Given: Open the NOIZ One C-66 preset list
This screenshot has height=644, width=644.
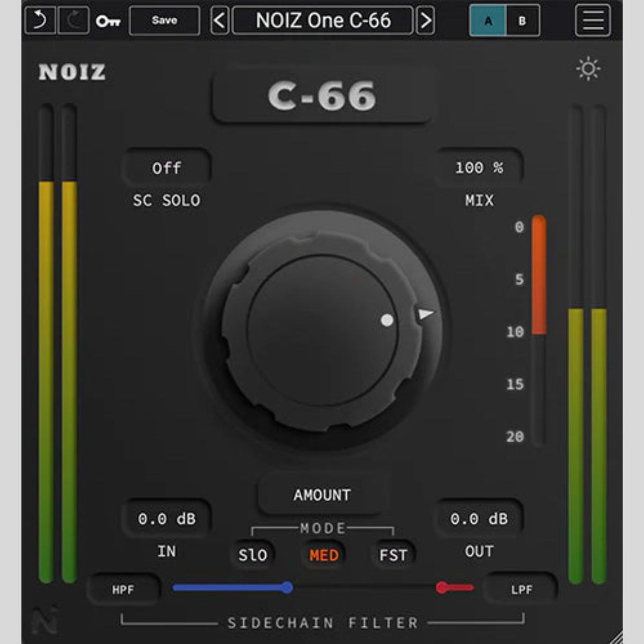Looking at the screenshot, I should pyautogui.click(x=323, y=21).
